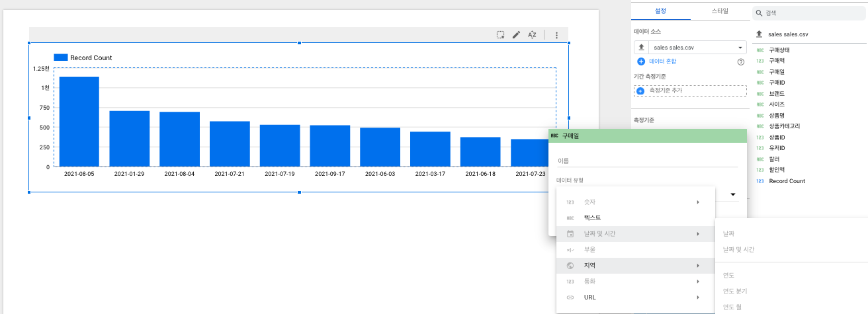Viewport: 868px width, 314px height.
Task: Expand the 날짜 및 시간 submenu arrow
Action: [x=698, y=233]
